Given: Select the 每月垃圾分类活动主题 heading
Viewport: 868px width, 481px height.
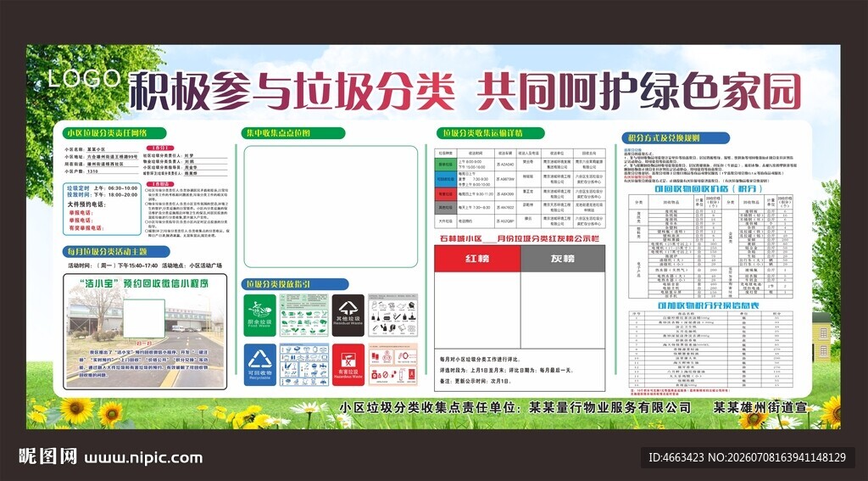Looking at the screenshot, I should [x=115, y=252].
